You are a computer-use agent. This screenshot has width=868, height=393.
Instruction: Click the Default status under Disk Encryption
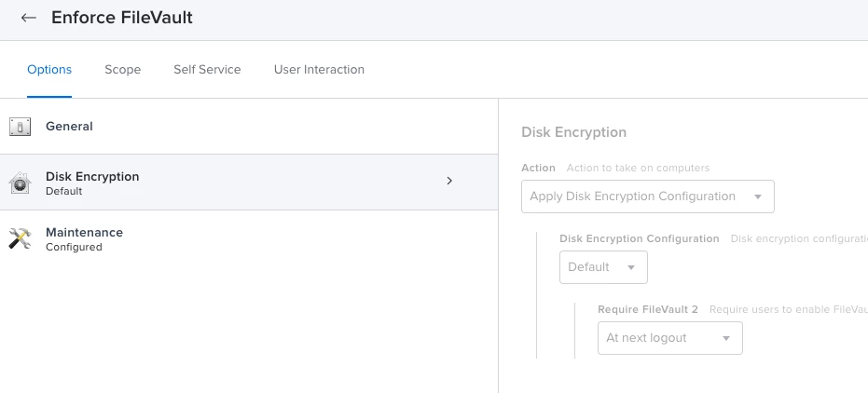(x=63, y=191)
